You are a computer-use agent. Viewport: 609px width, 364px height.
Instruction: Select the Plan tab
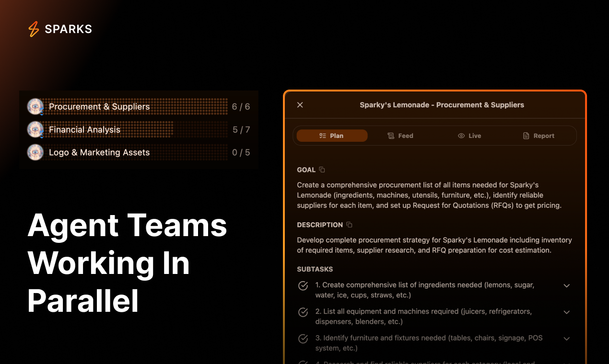tap(332, 136)
